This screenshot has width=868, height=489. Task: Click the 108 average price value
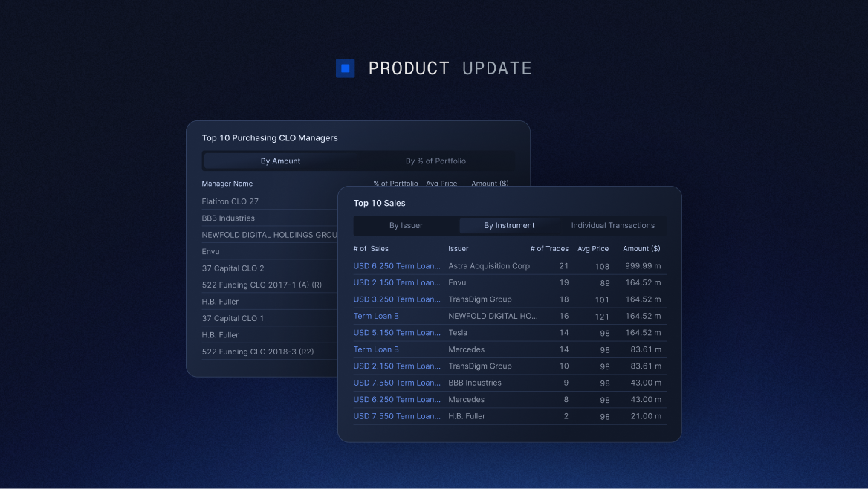[x=602, y=266]
